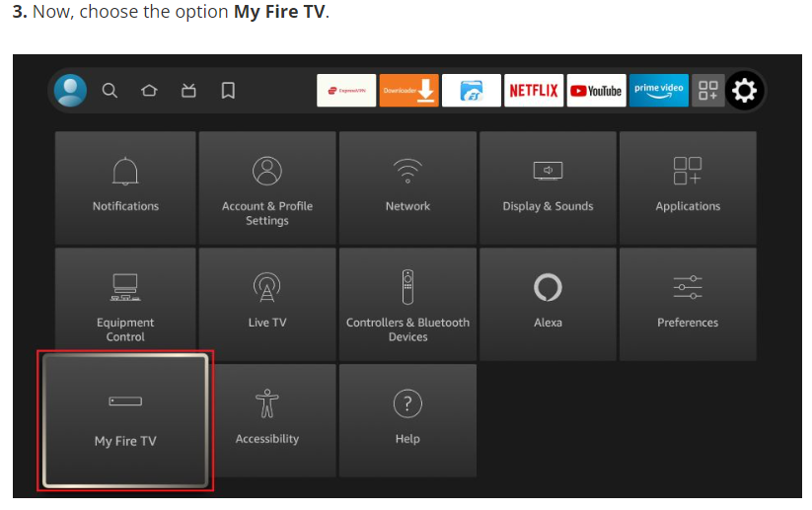Launch the YouTube app

tap(596, 91)
